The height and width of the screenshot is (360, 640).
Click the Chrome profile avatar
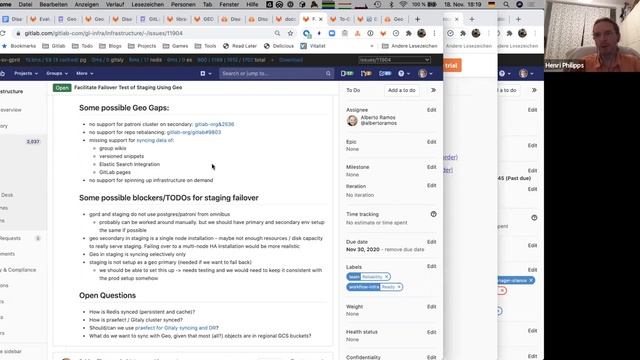click(x=421, y=33)
